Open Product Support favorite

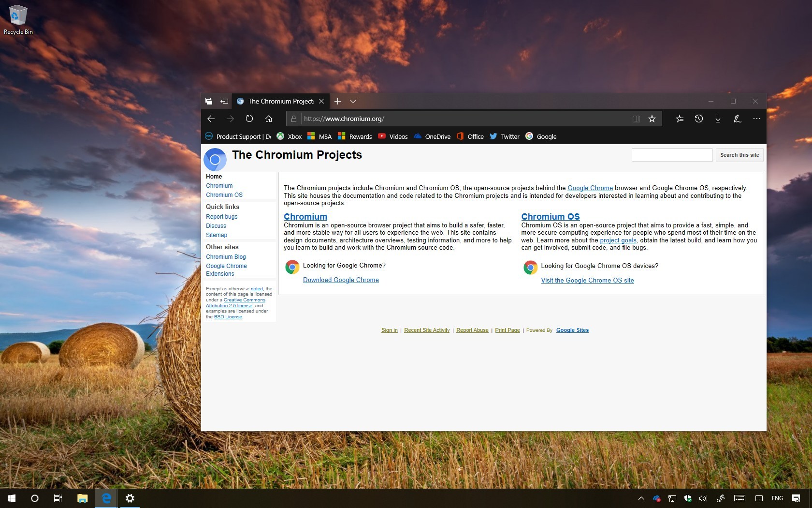tap(238, 136)
